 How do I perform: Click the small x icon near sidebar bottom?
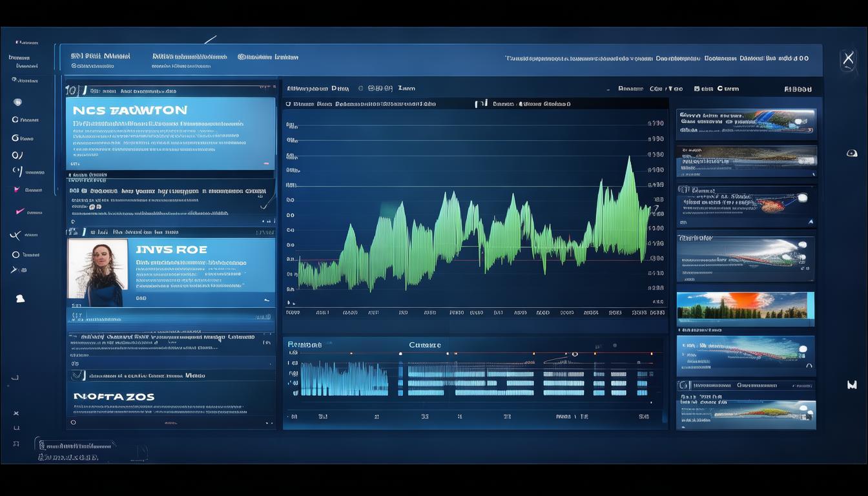pyautogui.click(x=16, y=413)
